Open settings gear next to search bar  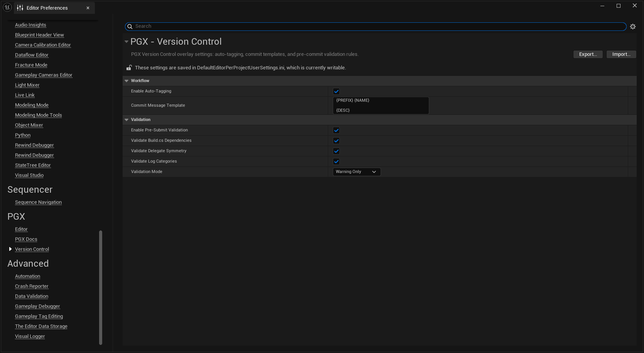coord(633,27)
